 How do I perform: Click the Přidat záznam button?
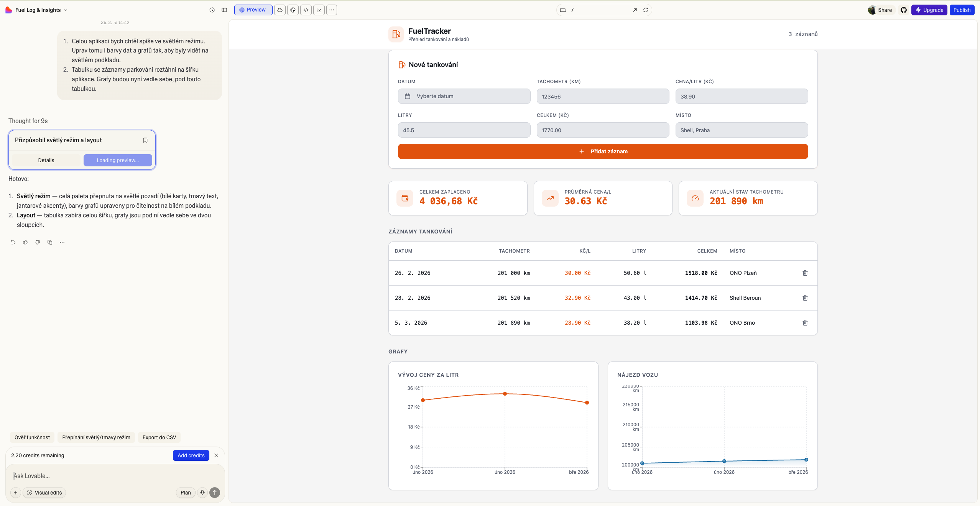603,151
